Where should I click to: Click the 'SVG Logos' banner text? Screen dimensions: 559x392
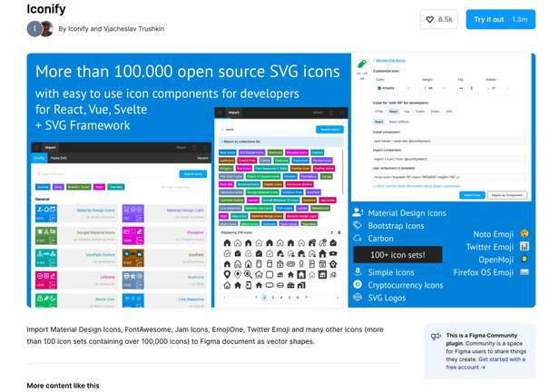387,299
